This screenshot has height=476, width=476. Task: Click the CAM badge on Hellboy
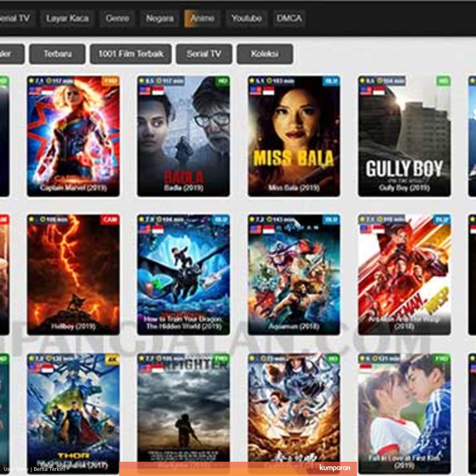pos(110,219)
